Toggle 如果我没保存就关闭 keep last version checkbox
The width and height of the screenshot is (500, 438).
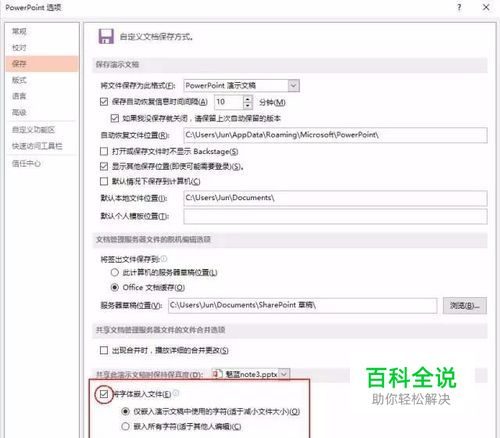(115, 118)
